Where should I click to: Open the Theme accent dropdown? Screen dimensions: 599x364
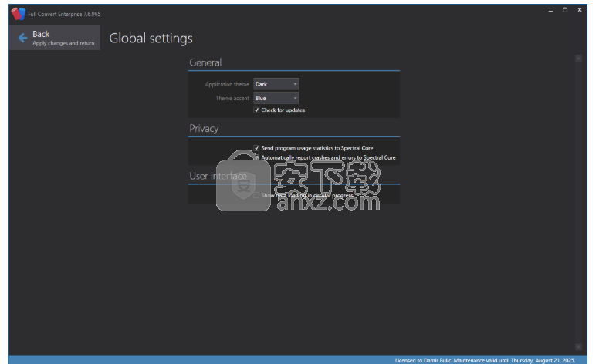[x=276, y=99]
